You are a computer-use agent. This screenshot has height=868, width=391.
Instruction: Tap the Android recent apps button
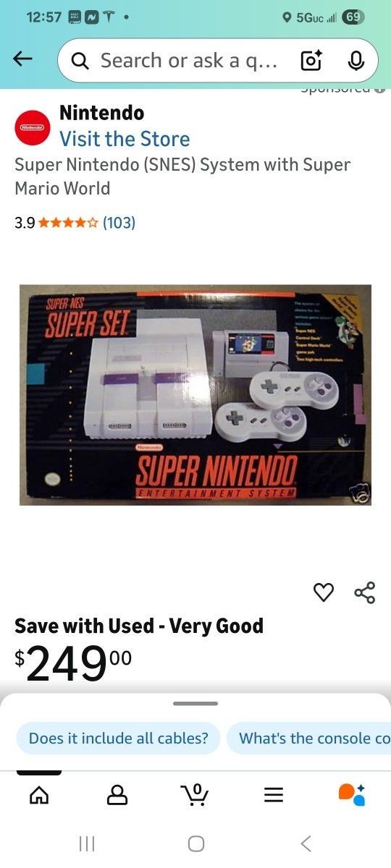pos(87,843)
